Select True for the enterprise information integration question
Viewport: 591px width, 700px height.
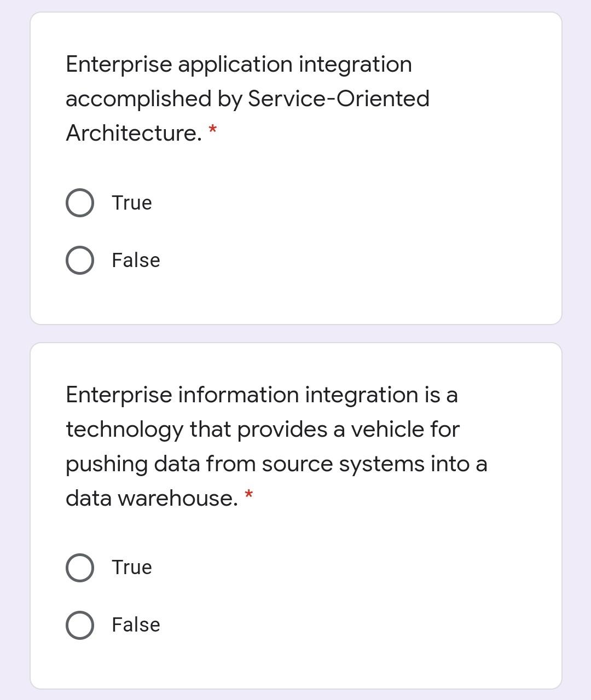[x=79, y=568]
